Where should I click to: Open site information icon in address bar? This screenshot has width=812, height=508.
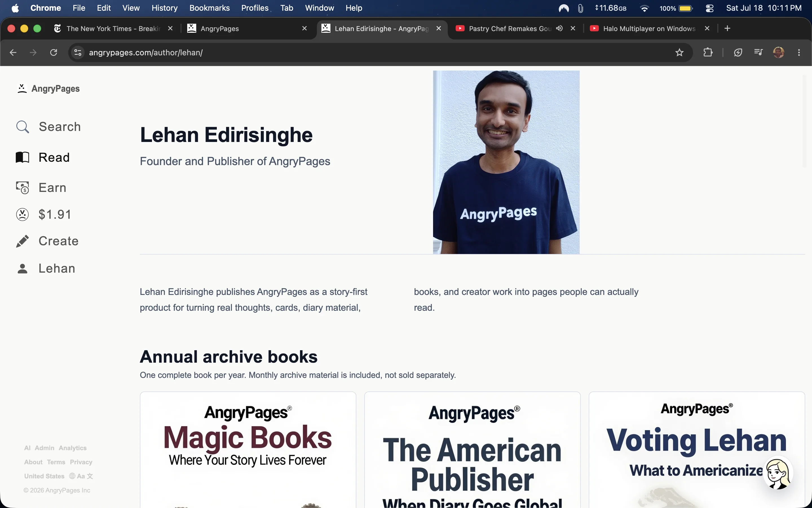point(78,52)
